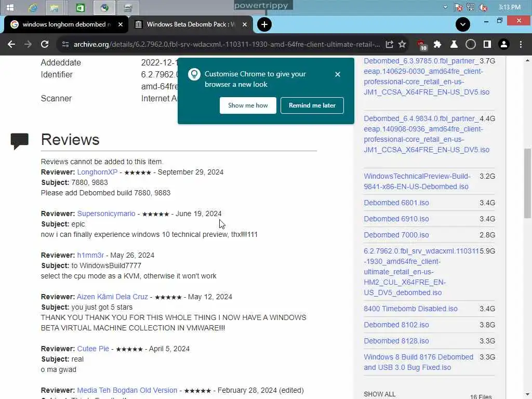
Task: Open reviewer Supersonicymario profile
Action: pos(106,214)
